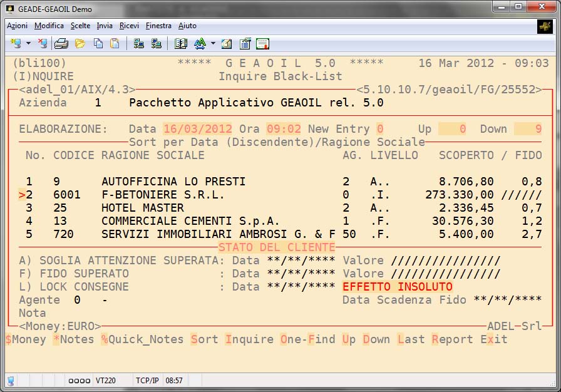Click the Exit command in bottom bar
Image resolution: width=561 pixels, height=392 pixels.
click(x=494, y=339)
